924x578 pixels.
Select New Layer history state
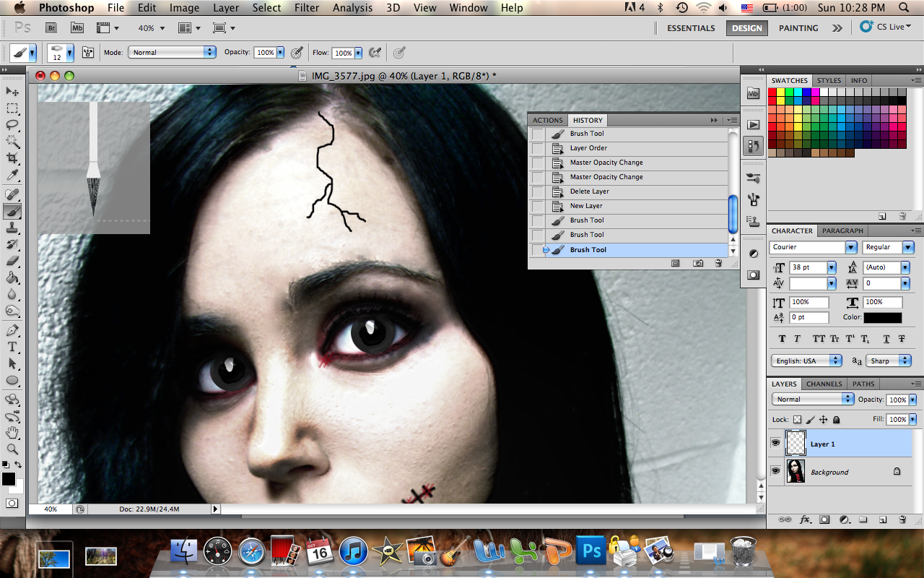point(629,206)
